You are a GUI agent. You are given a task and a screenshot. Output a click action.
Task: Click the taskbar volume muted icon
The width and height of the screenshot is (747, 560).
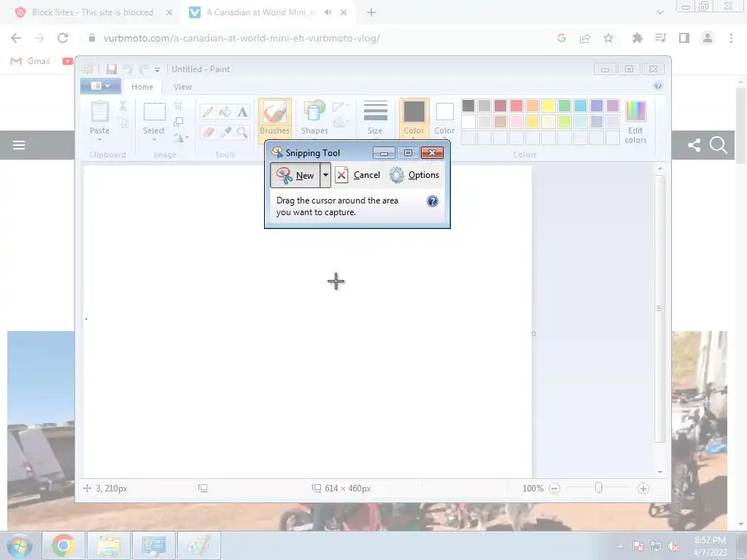673,546
